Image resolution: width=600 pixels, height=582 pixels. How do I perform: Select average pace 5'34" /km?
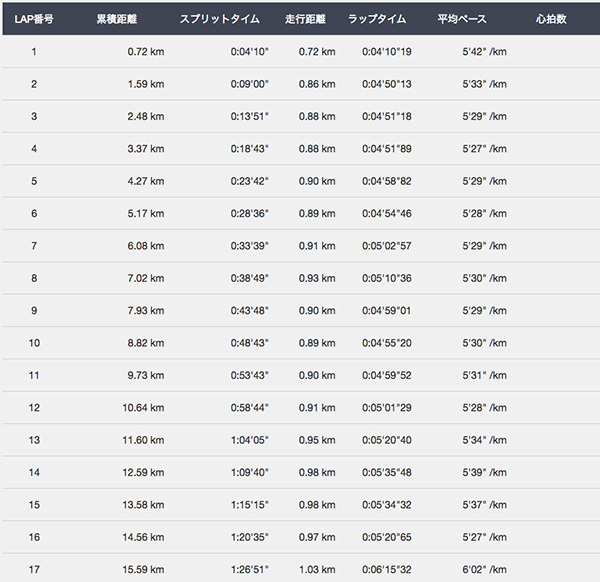(484, 440)
